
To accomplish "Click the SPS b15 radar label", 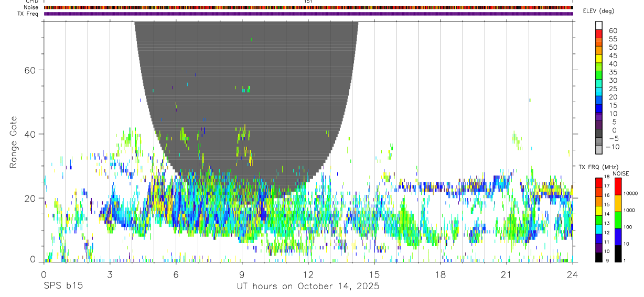I will pyautogui.click(x=63, y=287).
